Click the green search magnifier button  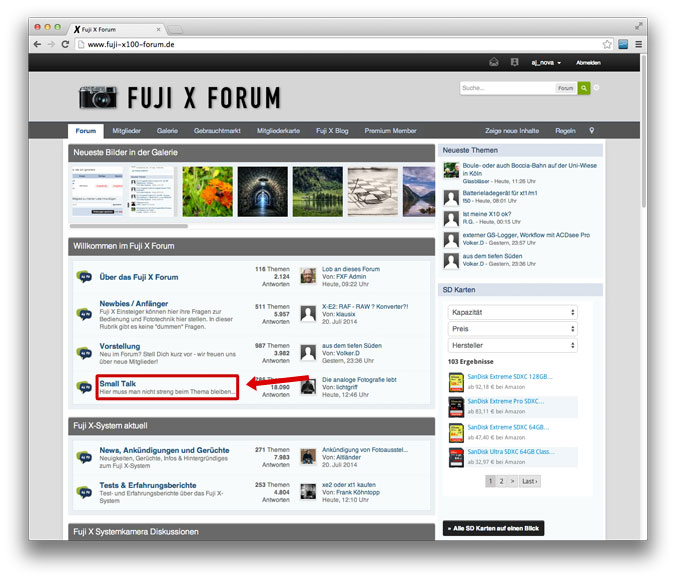pos(585,88)
